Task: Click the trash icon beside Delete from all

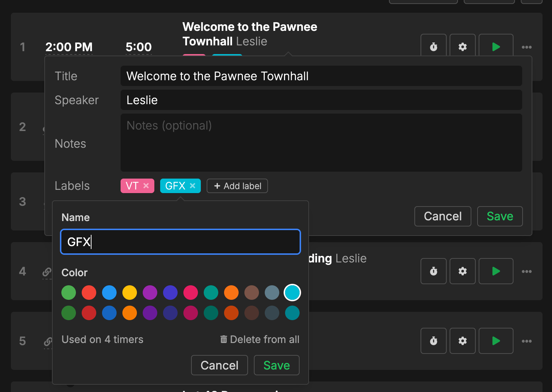Action: (224, 339)
